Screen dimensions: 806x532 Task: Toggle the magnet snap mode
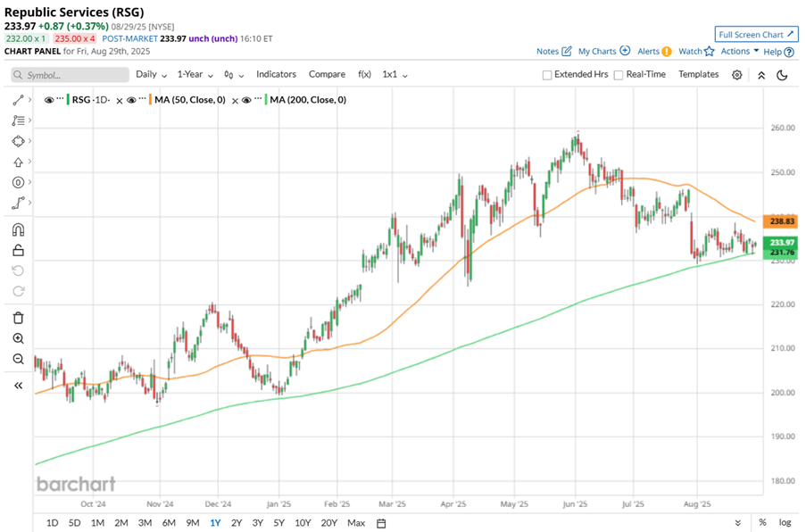18,229
